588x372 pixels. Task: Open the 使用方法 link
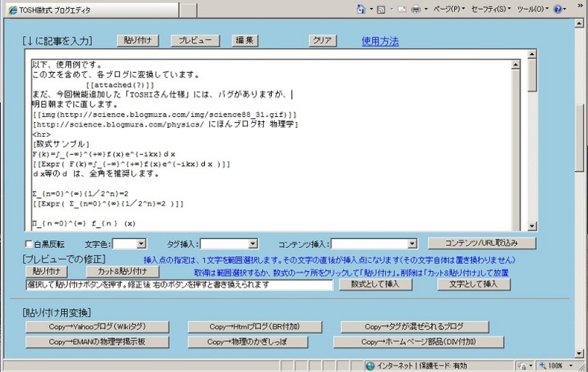coord(380,41)
